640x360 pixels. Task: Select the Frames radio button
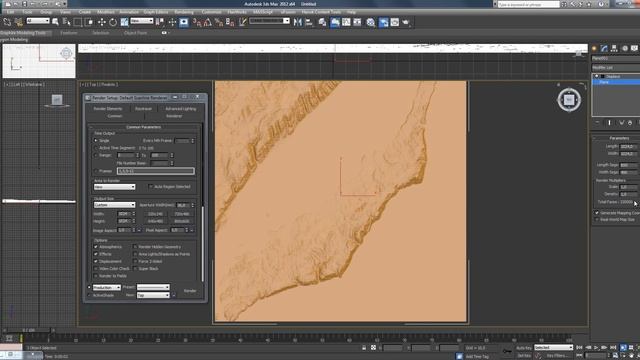(x=96, y=171)
